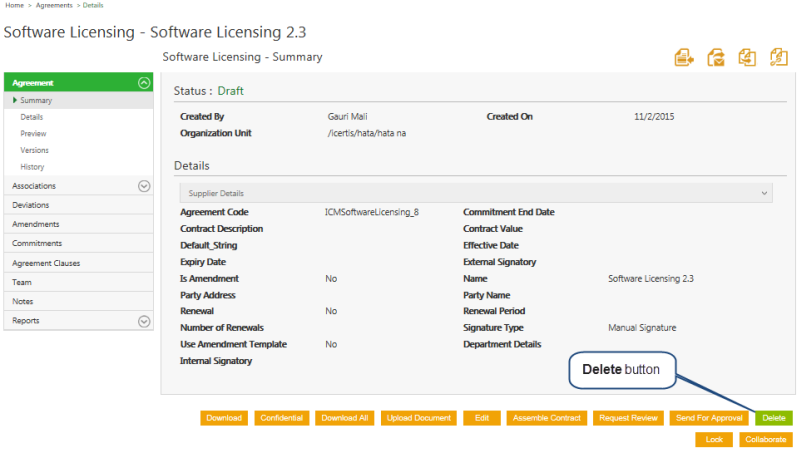
Task: Open the Notes section
Action: point(79,302)
